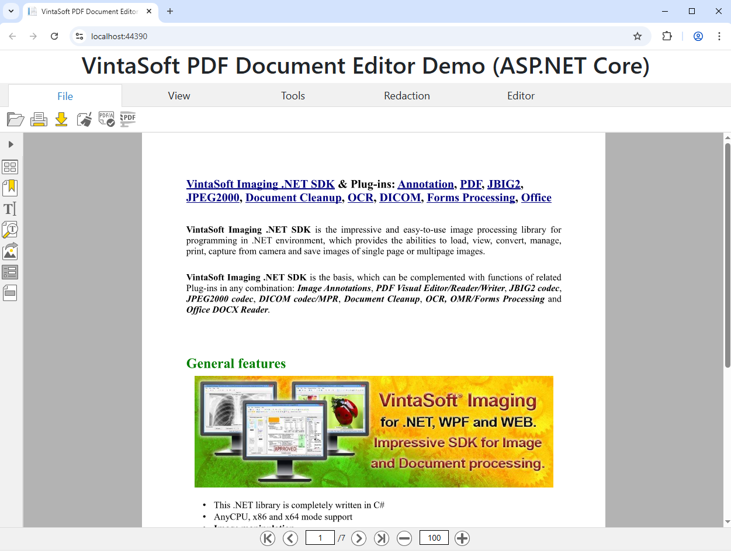The width and height of the screenshot is (731, 560).
Task: Click the page number input field
Action: (320, 538)
